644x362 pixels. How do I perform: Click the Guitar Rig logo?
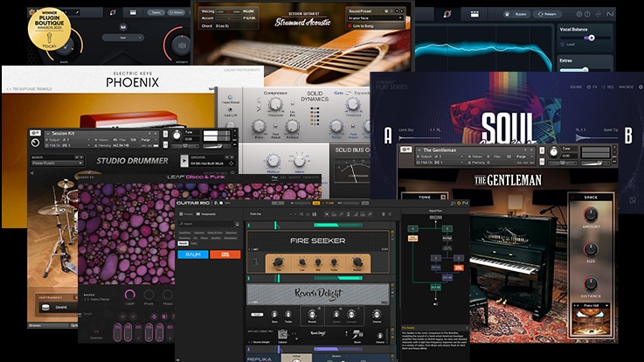point(193,203)
